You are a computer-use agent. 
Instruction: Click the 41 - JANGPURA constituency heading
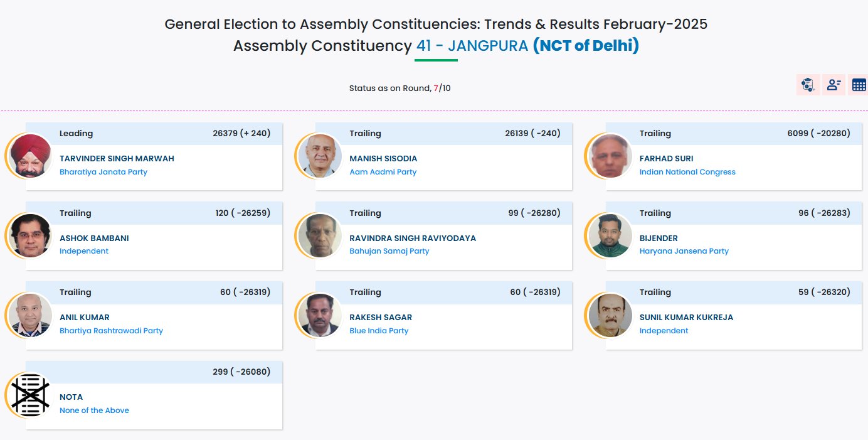click(472, 46)
